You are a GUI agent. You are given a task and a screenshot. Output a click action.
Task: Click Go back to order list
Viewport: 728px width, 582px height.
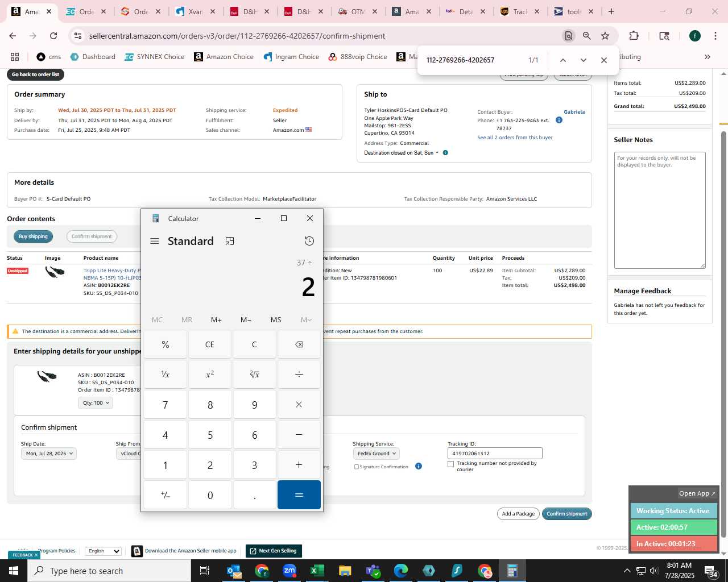tap(36, 74)
